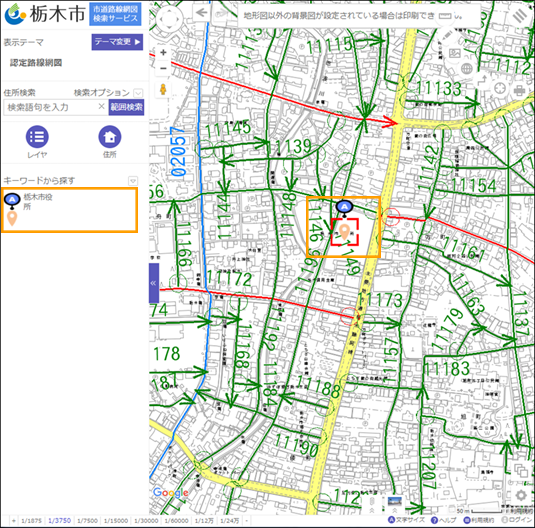
Task: Click the globe icon on map toolbar
Action: click(467, 69)
